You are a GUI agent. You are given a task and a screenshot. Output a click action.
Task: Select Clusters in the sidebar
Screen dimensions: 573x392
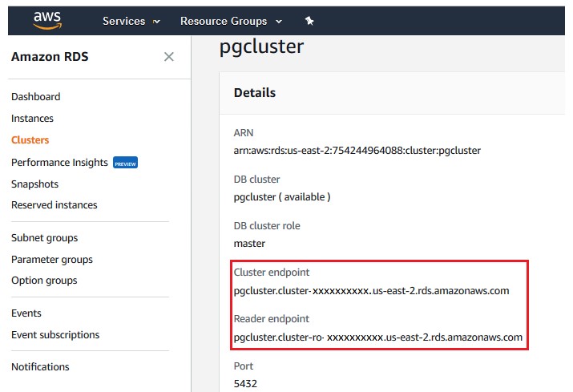[30, 140]
